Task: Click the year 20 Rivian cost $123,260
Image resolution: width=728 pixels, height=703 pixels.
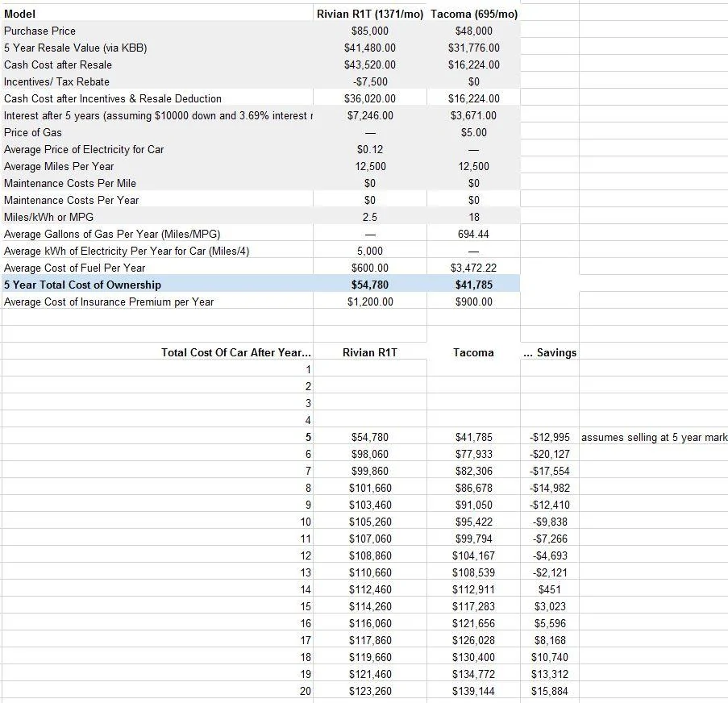Action: pyautogui.click(x=369, y=692)
